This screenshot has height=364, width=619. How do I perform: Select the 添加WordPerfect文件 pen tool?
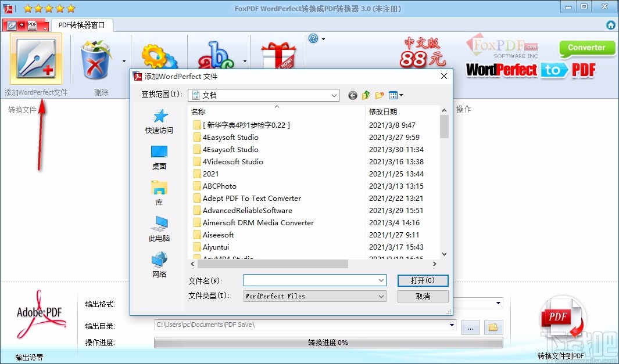click(x=36, y=58)
